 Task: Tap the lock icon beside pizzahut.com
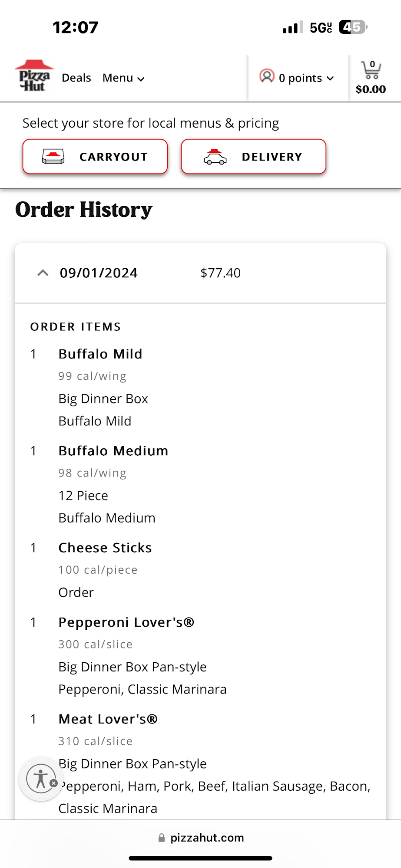[x=162, y=838]
